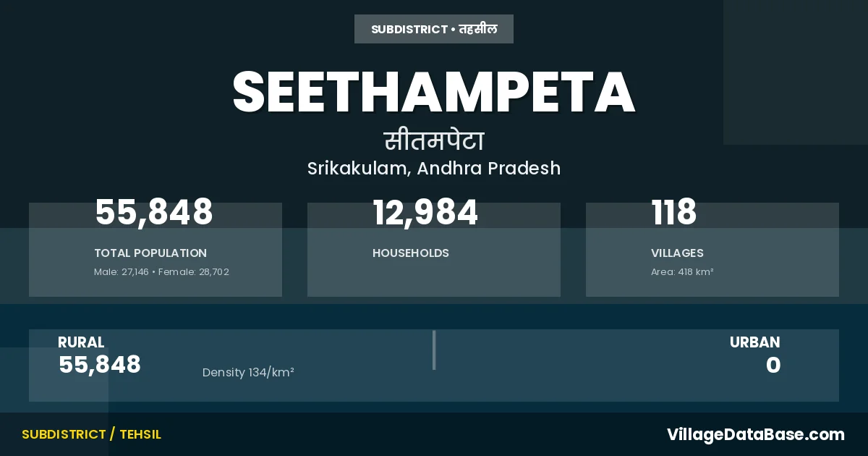868x456 pixels.
Task: Click the Male and Female breakdown text
Action: (x=161, y=272)
